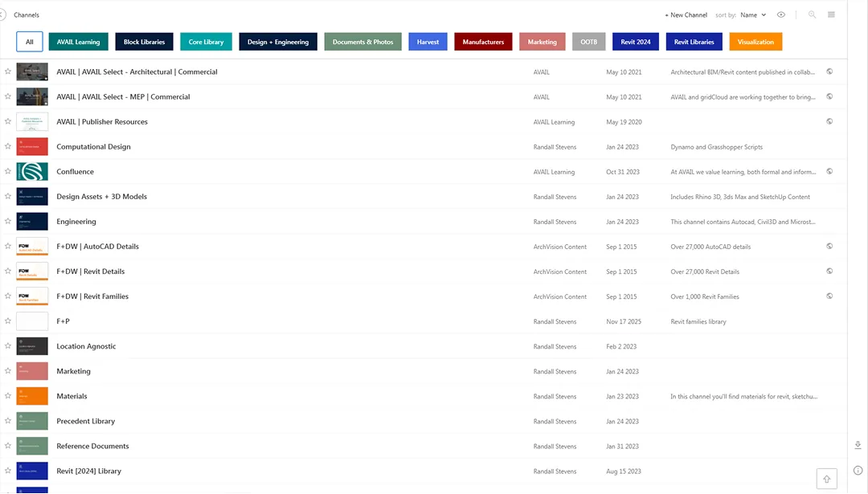The width and height of the screenshot is (868, 494).
Task: Open the channel search magnifier
Action: point(812,15)
